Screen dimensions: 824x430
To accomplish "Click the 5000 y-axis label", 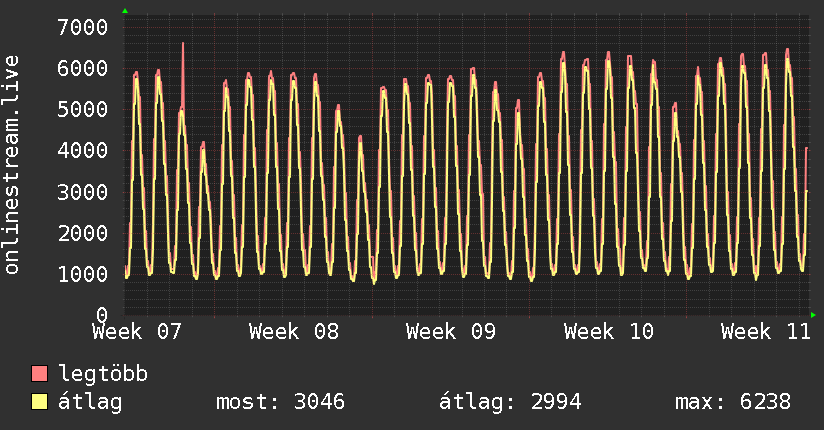I will 83,109.
